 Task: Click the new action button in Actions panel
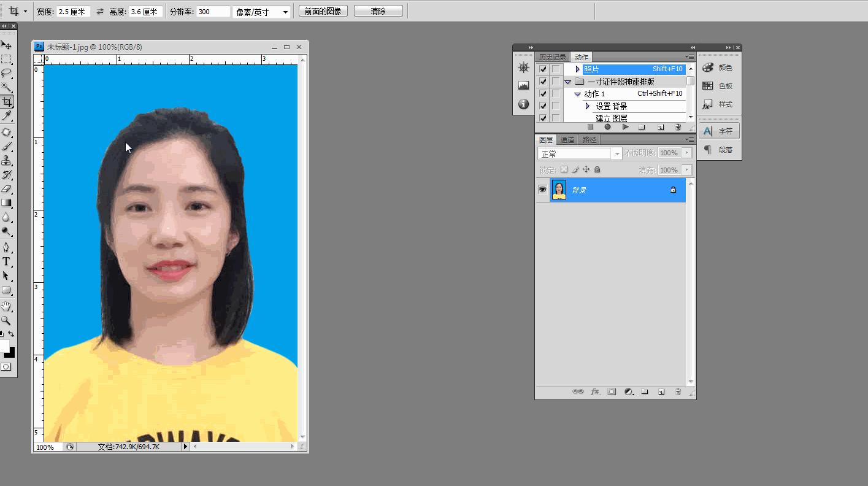click(x=661, y=126)
